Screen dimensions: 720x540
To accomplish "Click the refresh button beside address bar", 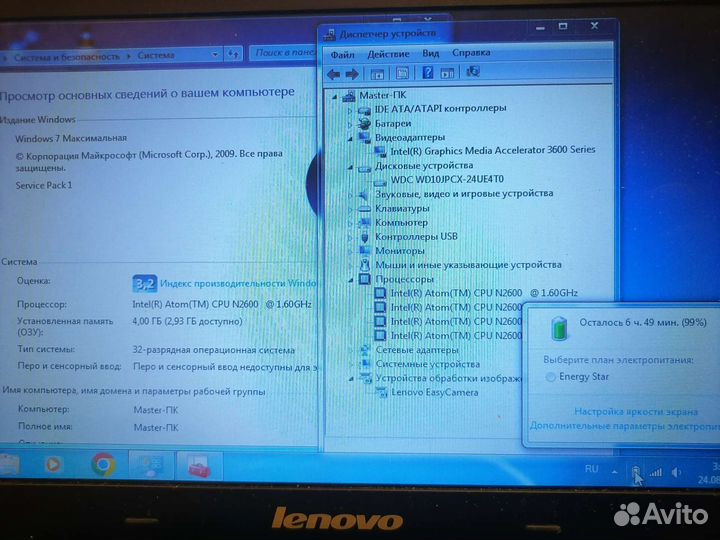I will click(233, 54).
